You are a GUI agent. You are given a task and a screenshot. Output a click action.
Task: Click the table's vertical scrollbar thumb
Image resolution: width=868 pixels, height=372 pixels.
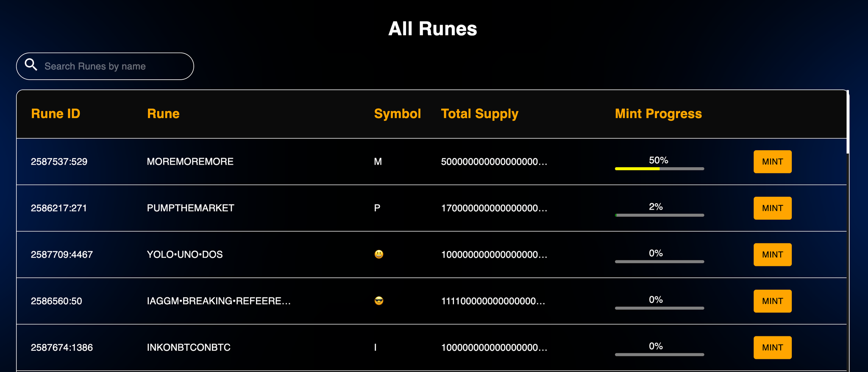tap(848, 122)
